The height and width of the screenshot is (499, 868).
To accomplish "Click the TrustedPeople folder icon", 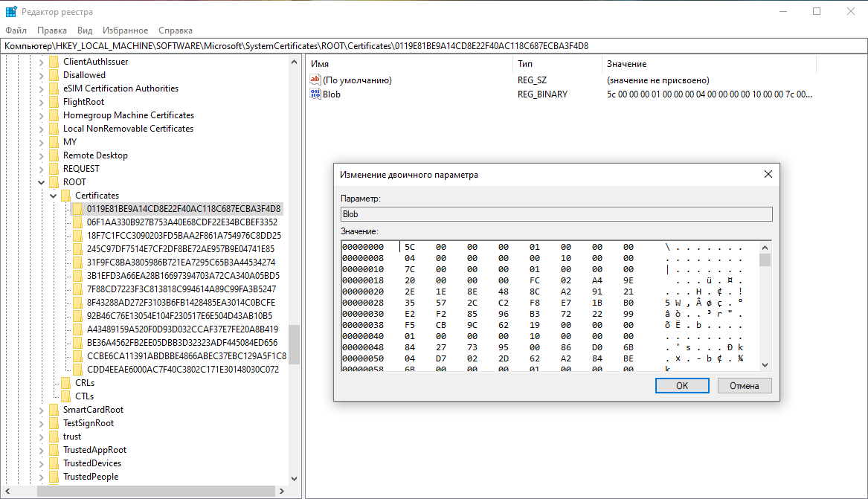I will [54, 477].
